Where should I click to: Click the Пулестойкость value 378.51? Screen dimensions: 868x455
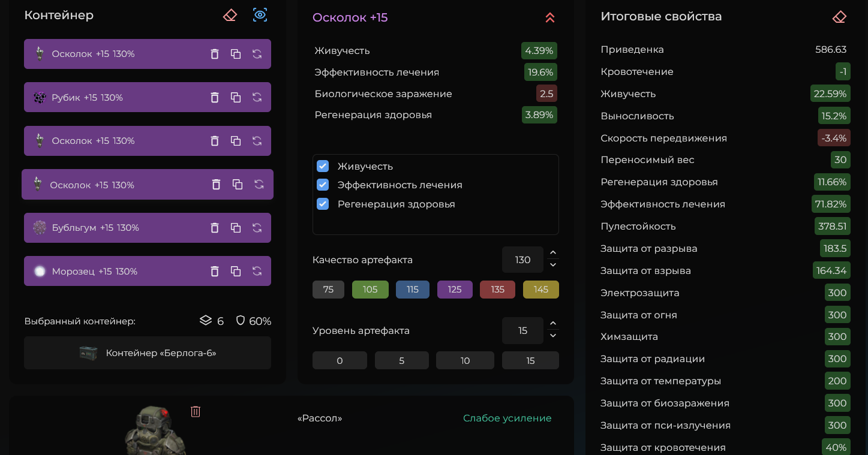833,226
